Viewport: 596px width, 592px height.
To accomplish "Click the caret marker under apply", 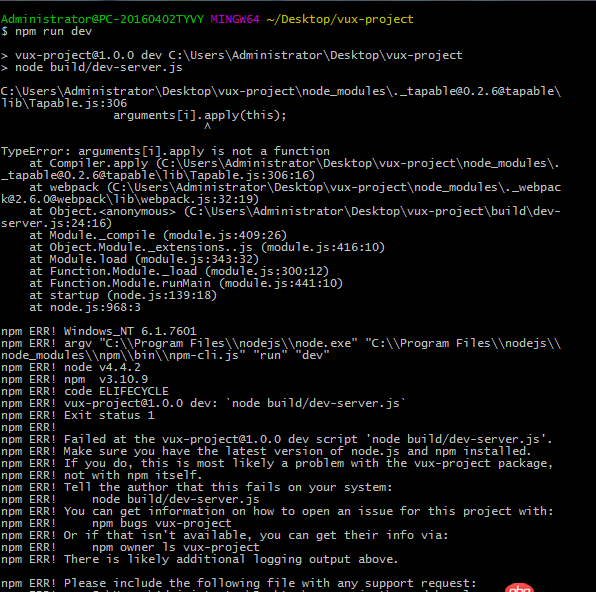I will click(x=207, y=127).
